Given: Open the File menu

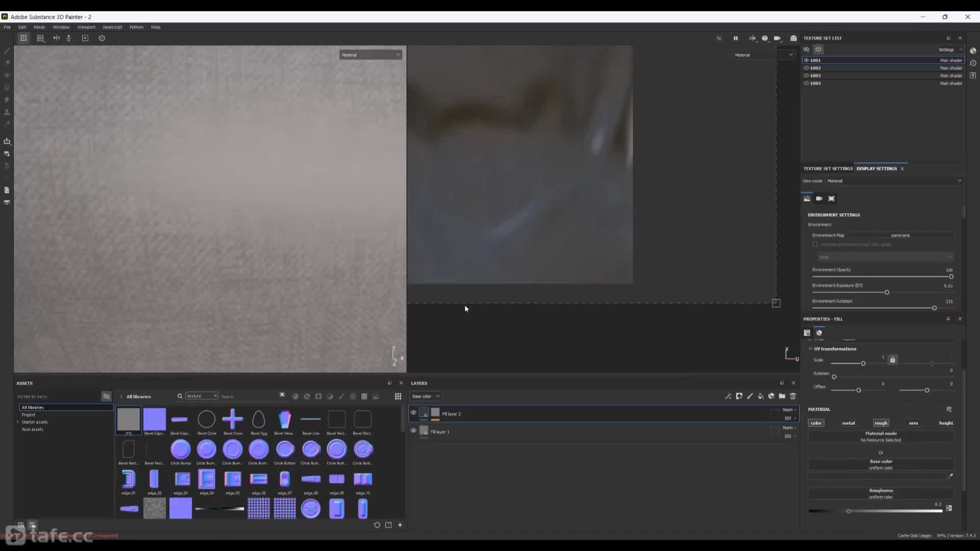Looking at the screenshot, I should pyautogui.click(x=7, y=27).
